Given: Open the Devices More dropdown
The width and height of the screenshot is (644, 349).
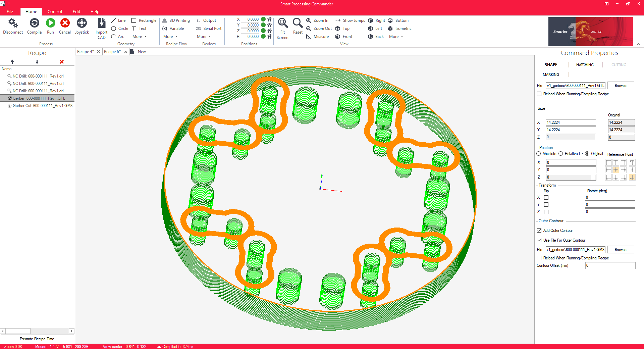Looking at the screenshot, I should click(x=204, y=37).
